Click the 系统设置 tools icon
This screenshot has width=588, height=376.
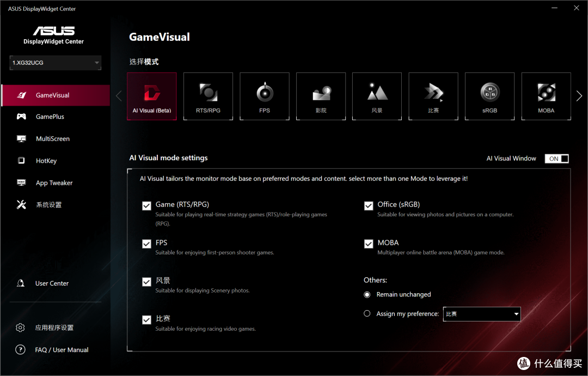pos(21,204)
